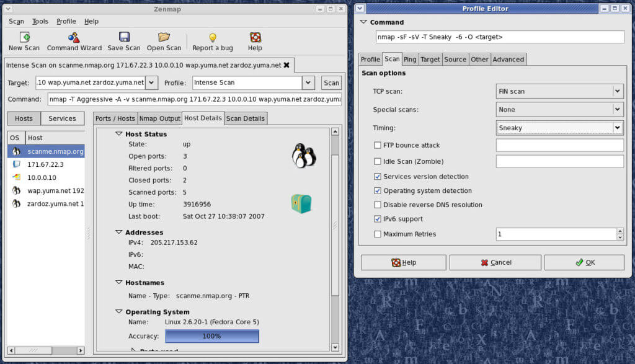Open the Profile tab in Profile Editor
Screen dimensions: 635x364
(x=371, y=60)
